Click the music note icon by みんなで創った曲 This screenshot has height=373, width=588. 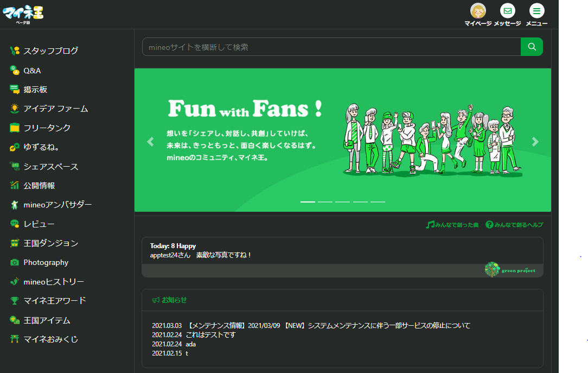(x=430, y=224)
